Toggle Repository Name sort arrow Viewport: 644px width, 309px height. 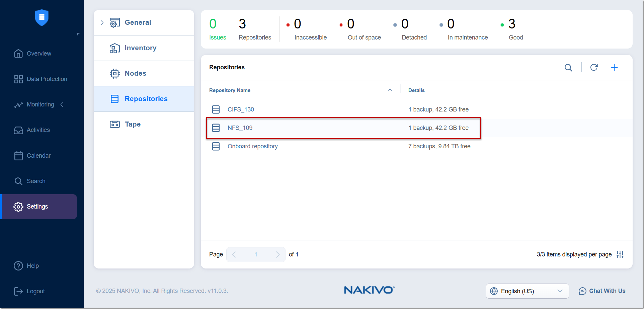click(390, 90)
